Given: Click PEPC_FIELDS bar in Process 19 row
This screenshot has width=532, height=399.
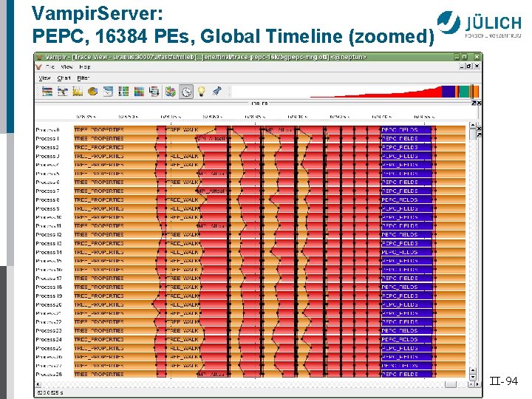Looking at the screenshot, I should 406,296.
